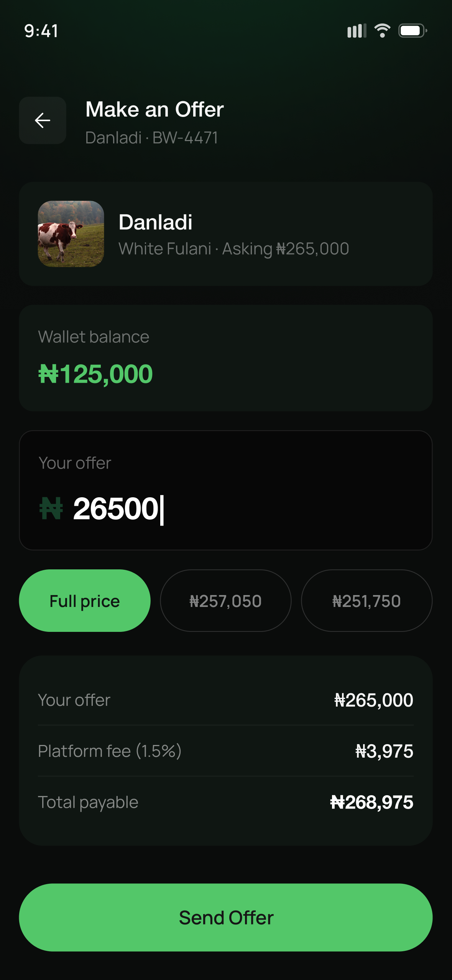Choose the ₦257,050 quick offer chip

[226, 601]
